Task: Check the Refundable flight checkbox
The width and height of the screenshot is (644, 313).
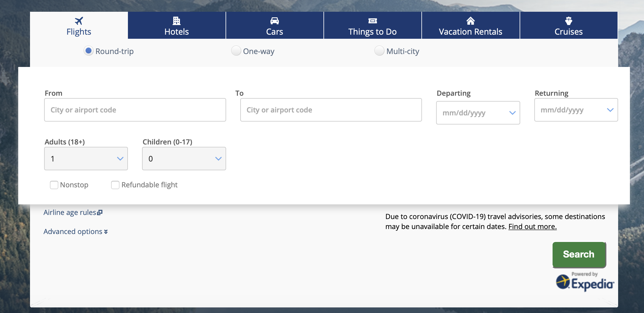Action: click(x=115, y=185)
